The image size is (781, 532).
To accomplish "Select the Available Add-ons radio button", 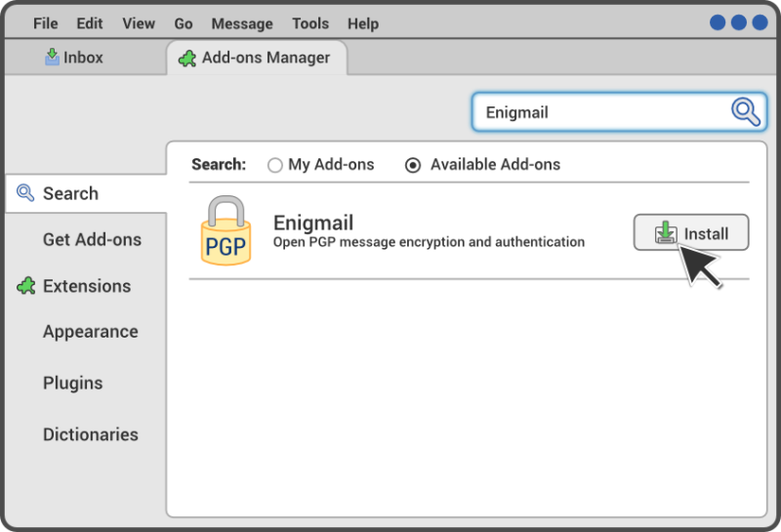I will 413,165.
